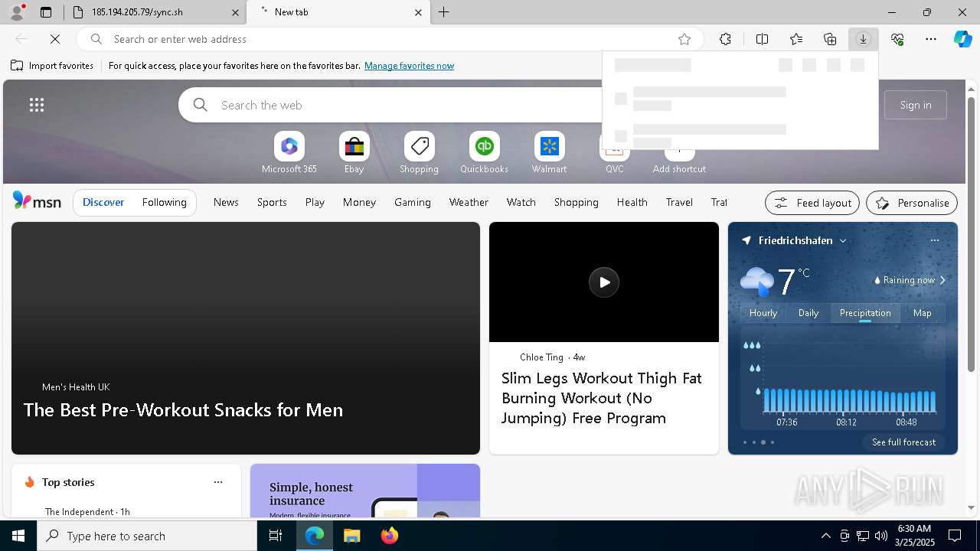Open the Microsoft 365 shortcut
The height and width of the screenshot is (551, 980).
(x=289, y=153)
